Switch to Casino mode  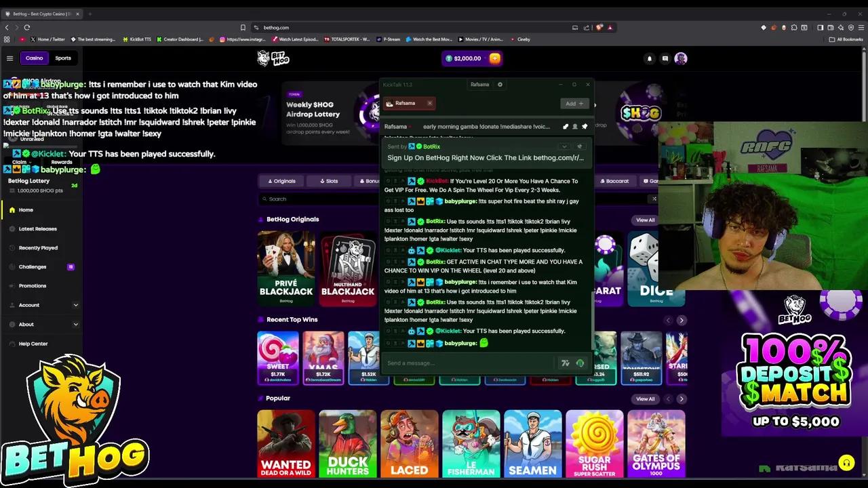click(x=34, y=58)
